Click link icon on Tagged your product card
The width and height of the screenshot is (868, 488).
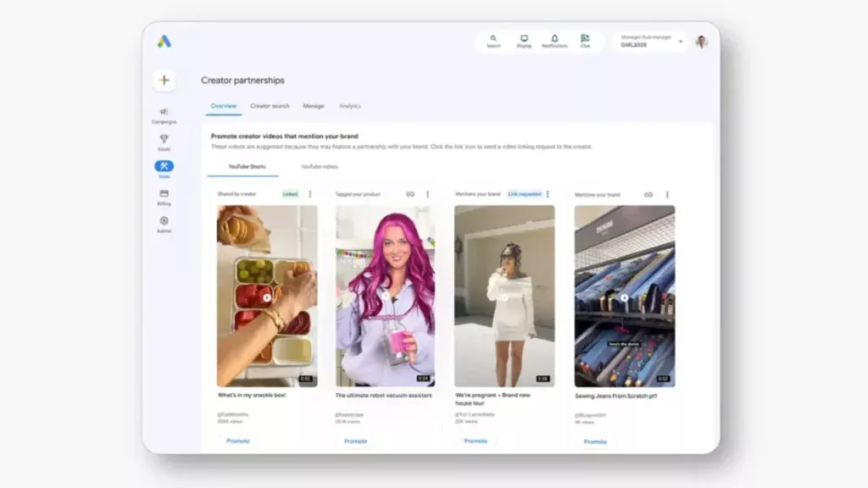(x=410, y=194)
